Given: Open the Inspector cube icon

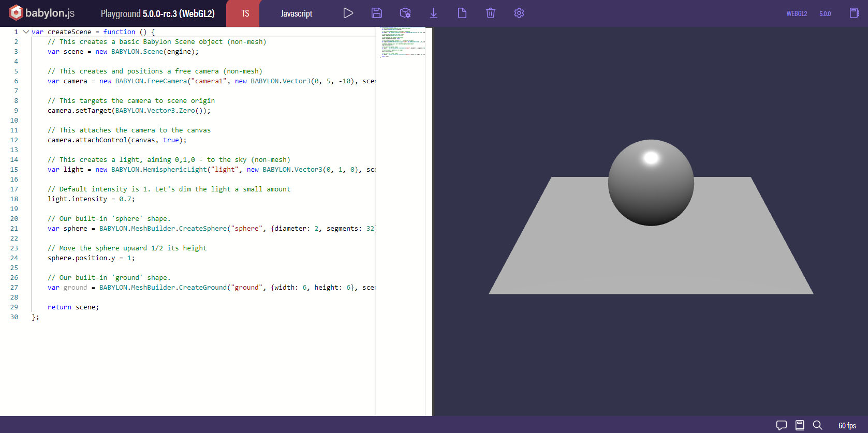Looking at the screenshot, I should 405,13.
